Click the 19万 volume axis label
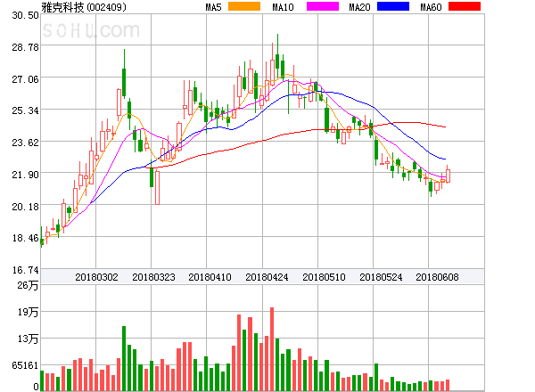This screenshot has height=392, width=535. pyautogui.click(x=28, y=312)
